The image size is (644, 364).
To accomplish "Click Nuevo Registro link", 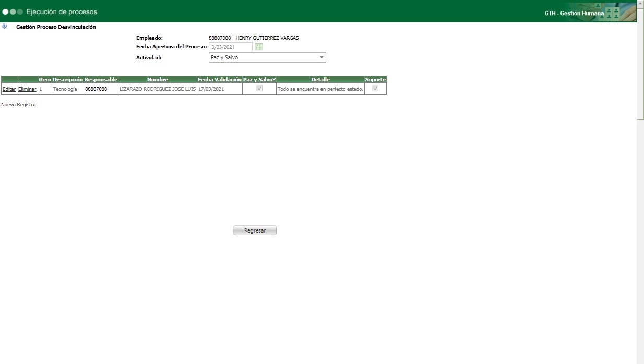I will [18, 105].
